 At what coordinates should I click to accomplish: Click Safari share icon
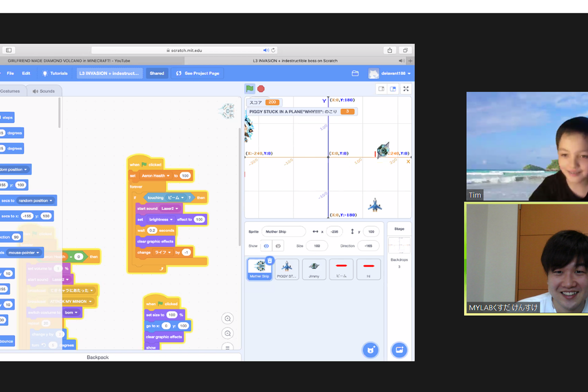tap(390, 50)
